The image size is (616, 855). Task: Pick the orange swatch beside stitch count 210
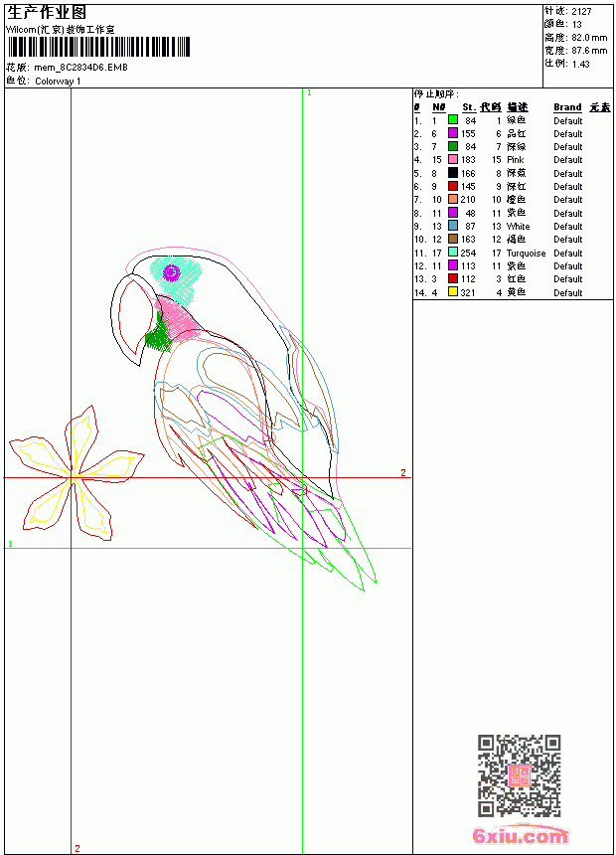[452, 199]
